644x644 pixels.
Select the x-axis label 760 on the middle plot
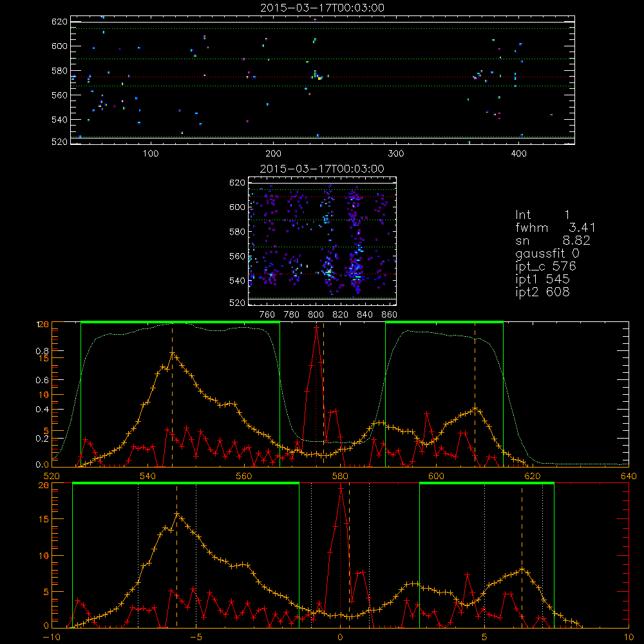point(267,315)
